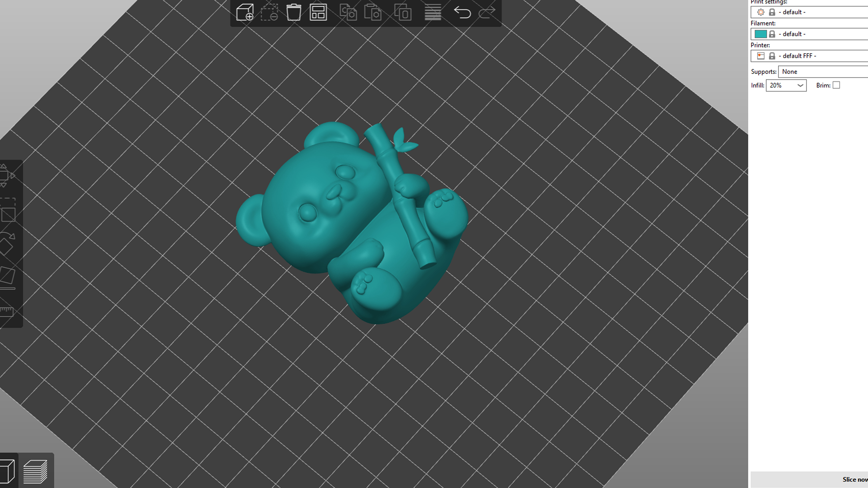Click the lock icon in Printer row

[x=772, y=56]
